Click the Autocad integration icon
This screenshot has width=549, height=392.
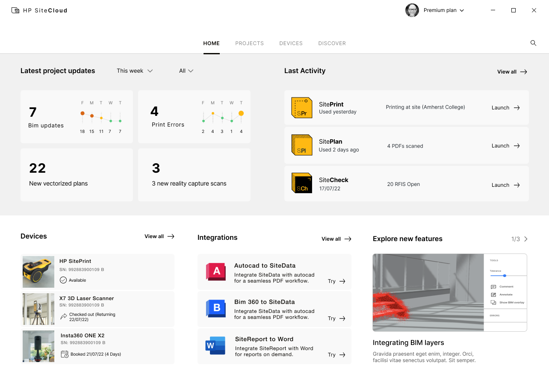point(216,271)
